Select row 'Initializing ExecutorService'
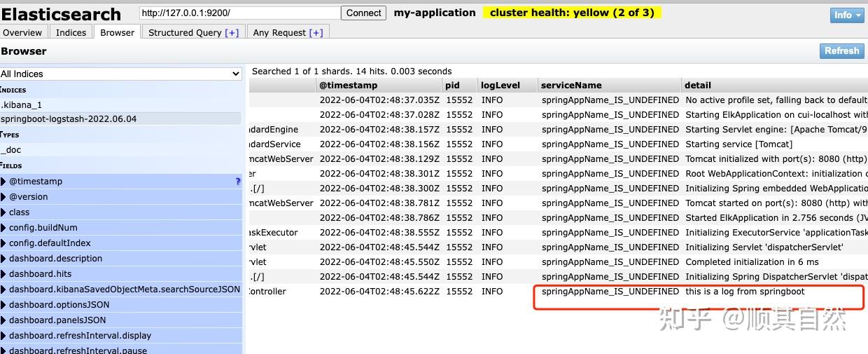The image size is (868, 354). tap(558, 232)
